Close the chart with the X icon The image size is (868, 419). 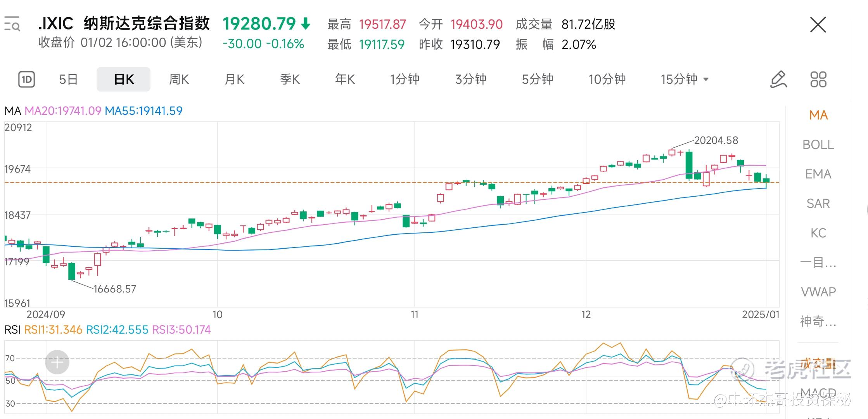(818, 25)
